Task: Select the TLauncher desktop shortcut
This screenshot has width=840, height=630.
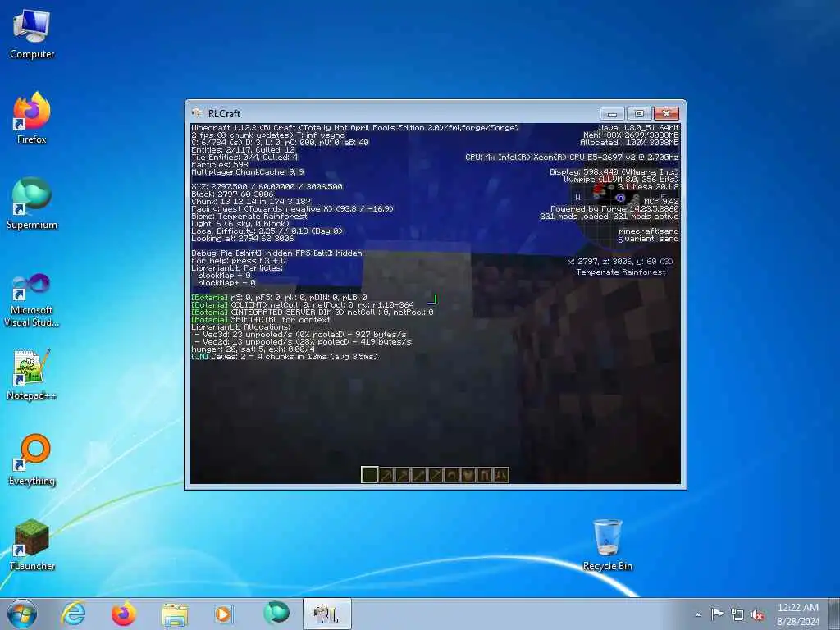Action: pos(32,545)
